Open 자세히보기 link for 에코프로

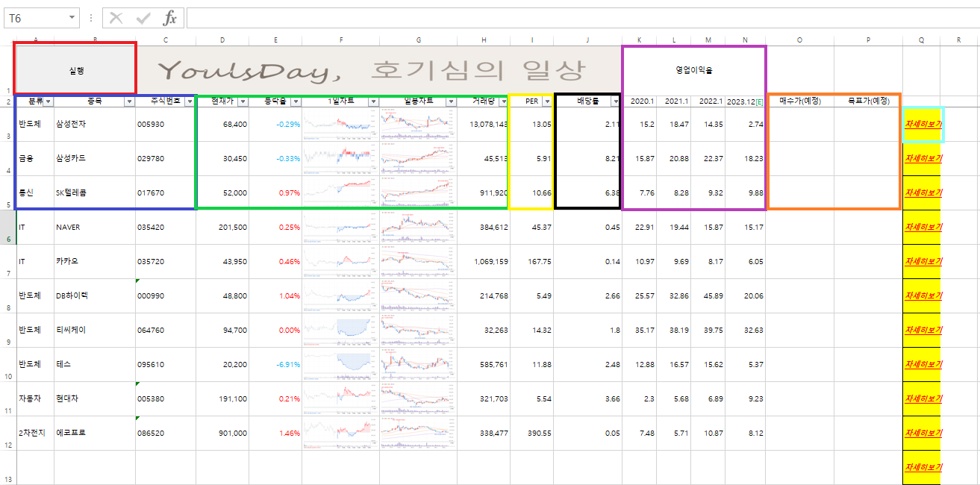pyautogui.click(x=923, y=434)
